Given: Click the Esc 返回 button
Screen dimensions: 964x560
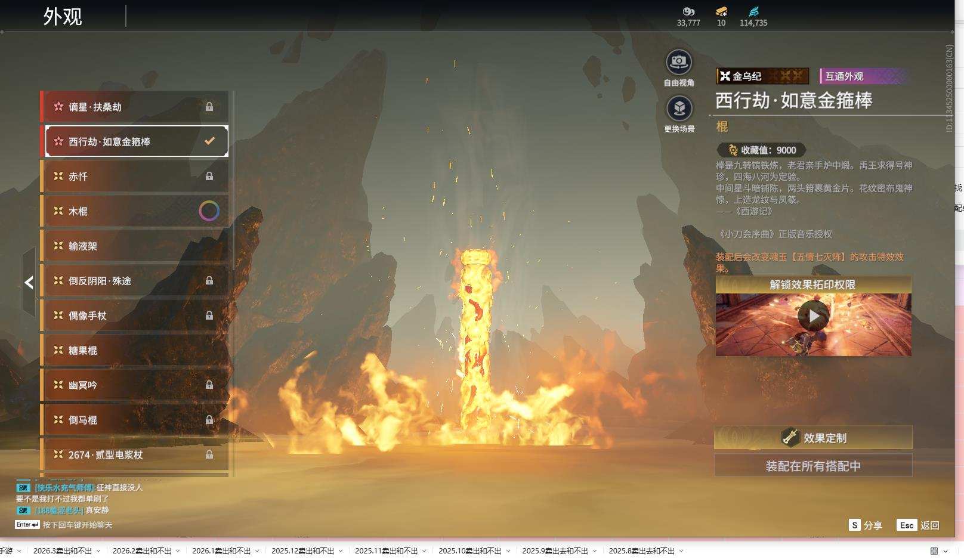Looking at the screenshot, I should [918, 525].
